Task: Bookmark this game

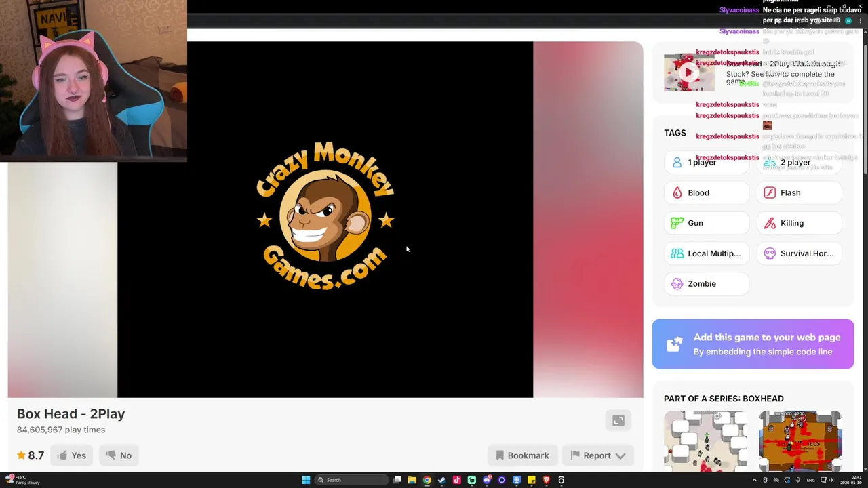Action: pos(522,455)
